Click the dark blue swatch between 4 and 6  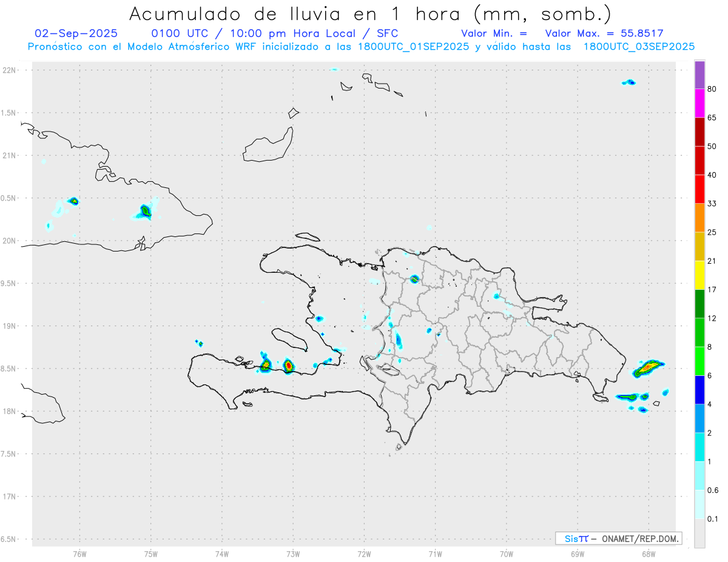click(699, 390)
